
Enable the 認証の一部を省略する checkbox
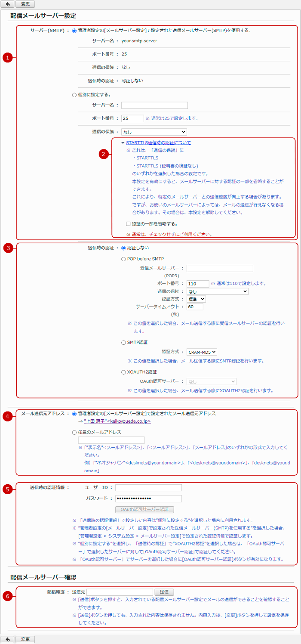pos(128,224)
